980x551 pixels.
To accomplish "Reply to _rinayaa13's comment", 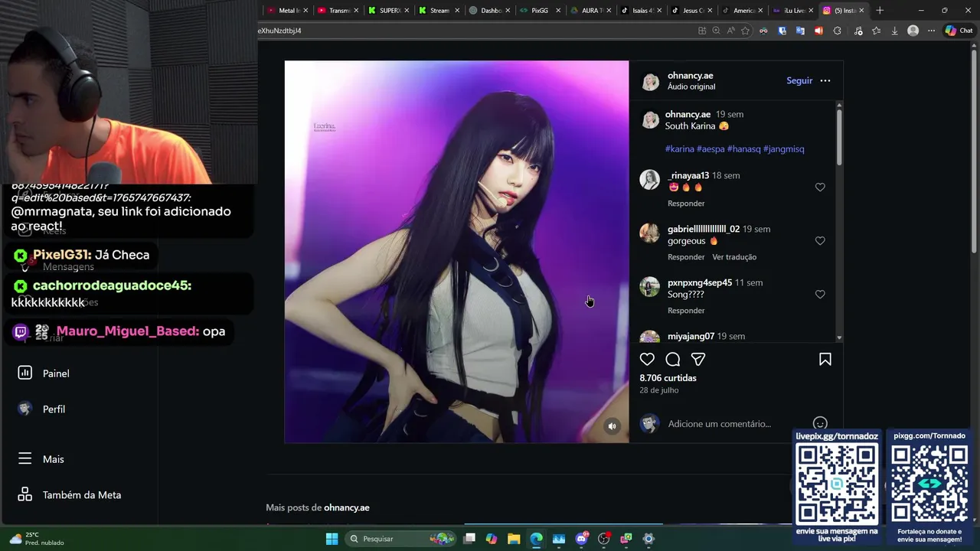I will click(686, 204).
